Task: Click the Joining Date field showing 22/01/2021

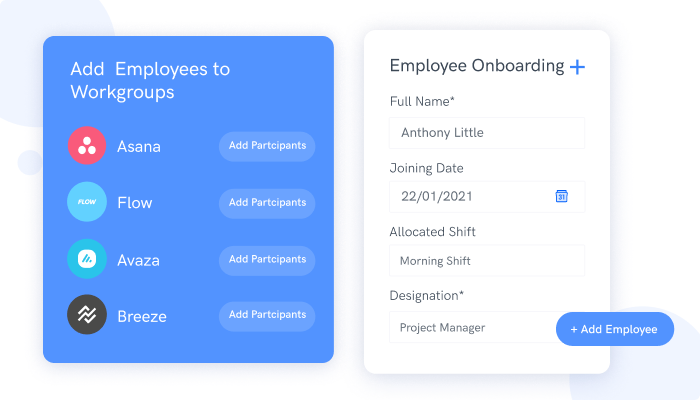Action: [487, 197]
